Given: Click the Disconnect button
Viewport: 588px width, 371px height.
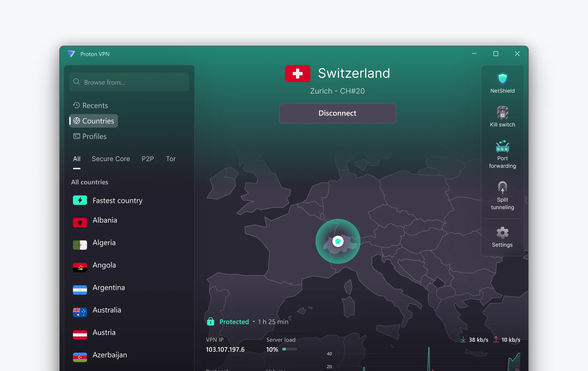Looking at the screenshot, I should click(337, 113).
